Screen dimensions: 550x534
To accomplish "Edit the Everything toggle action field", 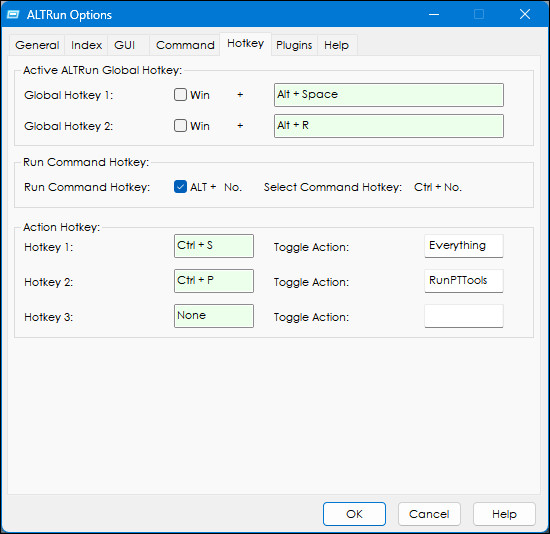I will pos(464,246).
